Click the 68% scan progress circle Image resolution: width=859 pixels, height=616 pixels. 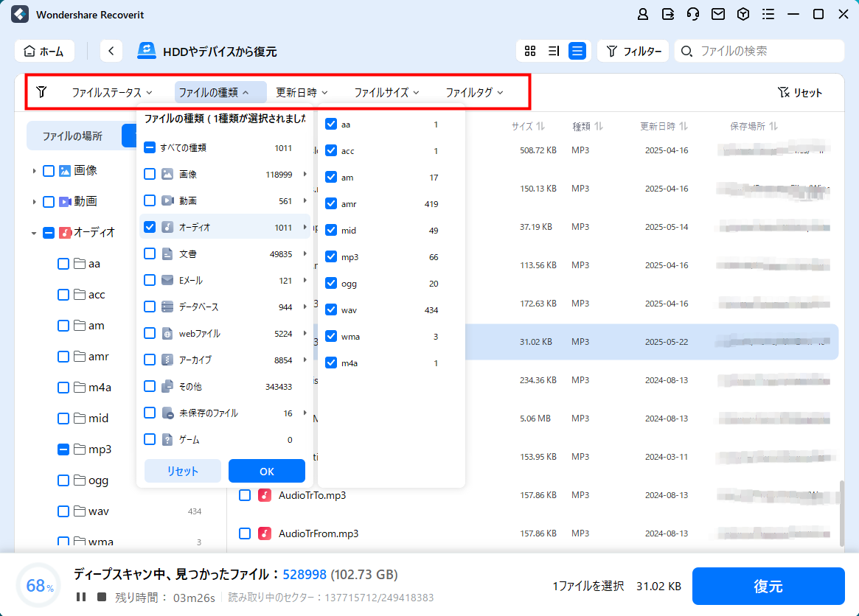pos(39,585)
